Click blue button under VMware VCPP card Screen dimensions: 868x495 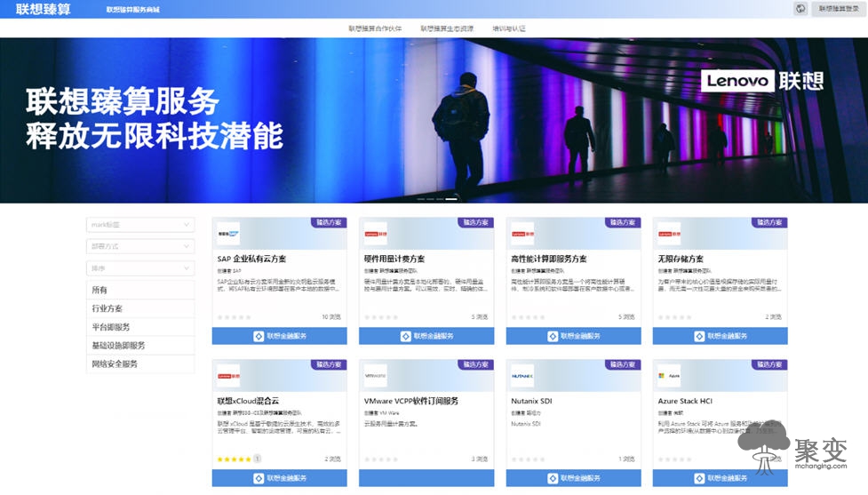click(426, 478)
